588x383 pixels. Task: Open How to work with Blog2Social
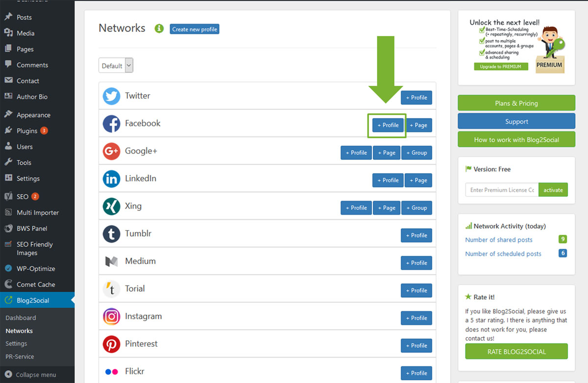click(516, 139)
